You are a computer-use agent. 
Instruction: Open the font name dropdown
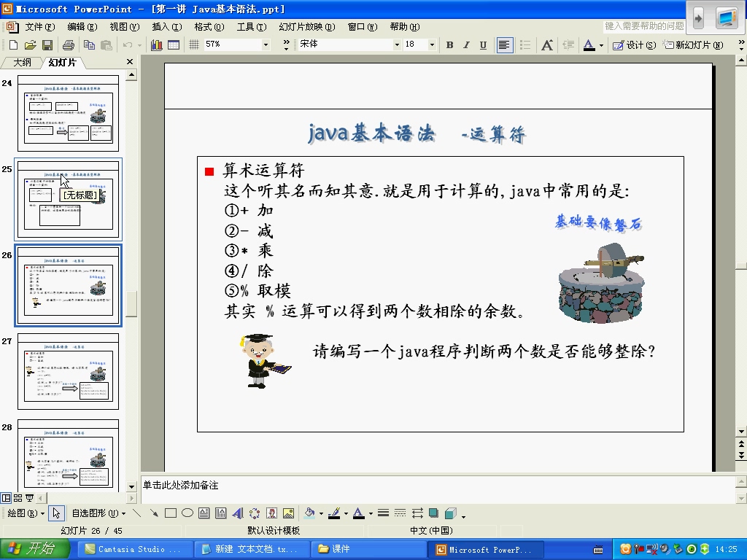click(397, 44)
